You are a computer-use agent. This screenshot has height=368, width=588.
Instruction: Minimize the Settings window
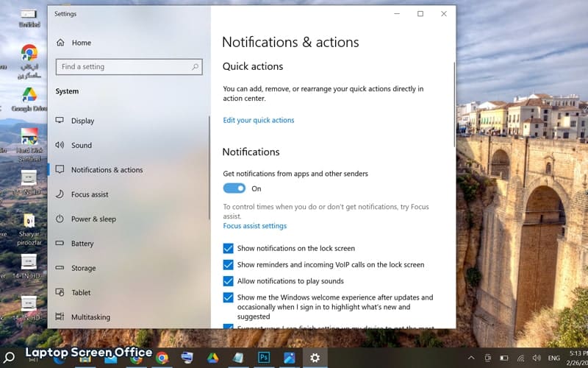[397, 13]
